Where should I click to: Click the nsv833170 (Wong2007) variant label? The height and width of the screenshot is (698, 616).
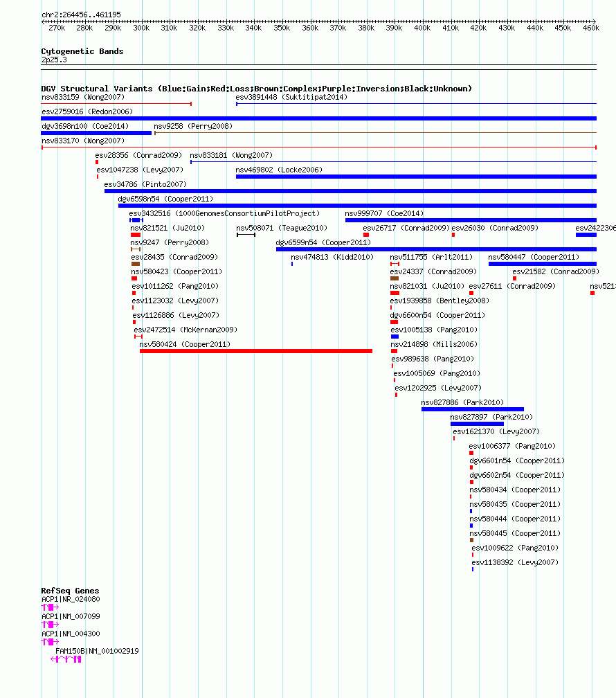(x=83, y=141)
